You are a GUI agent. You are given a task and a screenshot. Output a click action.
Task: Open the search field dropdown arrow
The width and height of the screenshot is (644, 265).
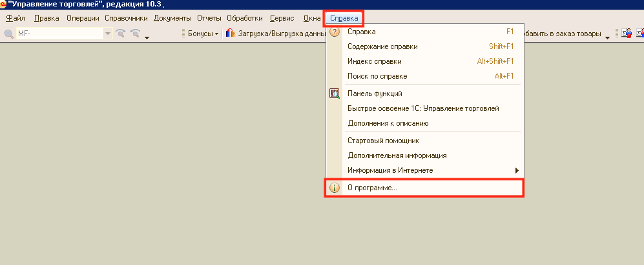click(x=108, y=34)
